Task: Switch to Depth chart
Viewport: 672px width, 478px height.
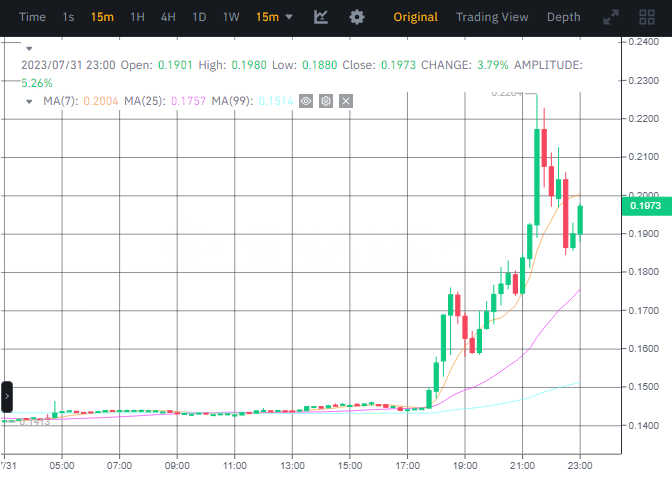Action: click(564, 17)
